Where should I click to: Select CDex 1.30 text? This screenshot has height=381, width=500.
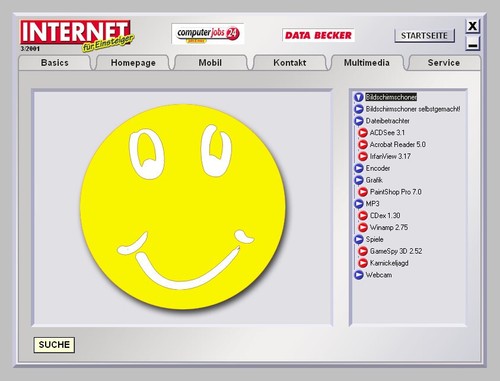385,216
